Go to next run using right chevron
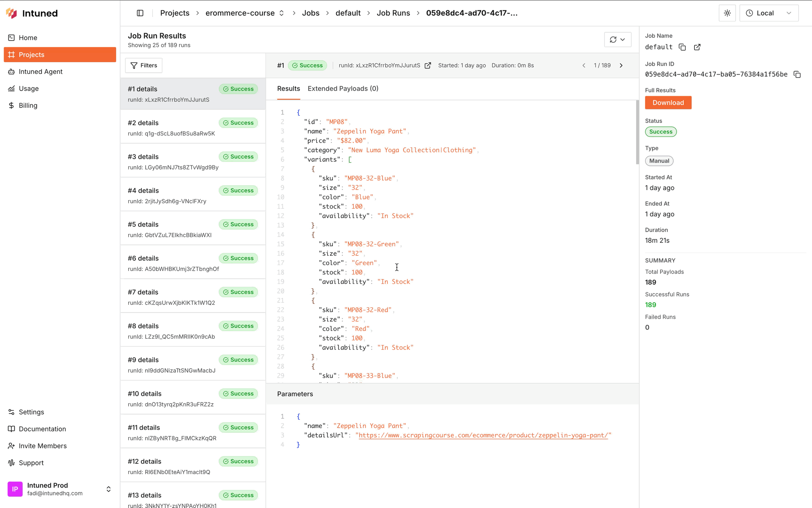The width and height of the screenshot is (812, 508). point(621,65)
